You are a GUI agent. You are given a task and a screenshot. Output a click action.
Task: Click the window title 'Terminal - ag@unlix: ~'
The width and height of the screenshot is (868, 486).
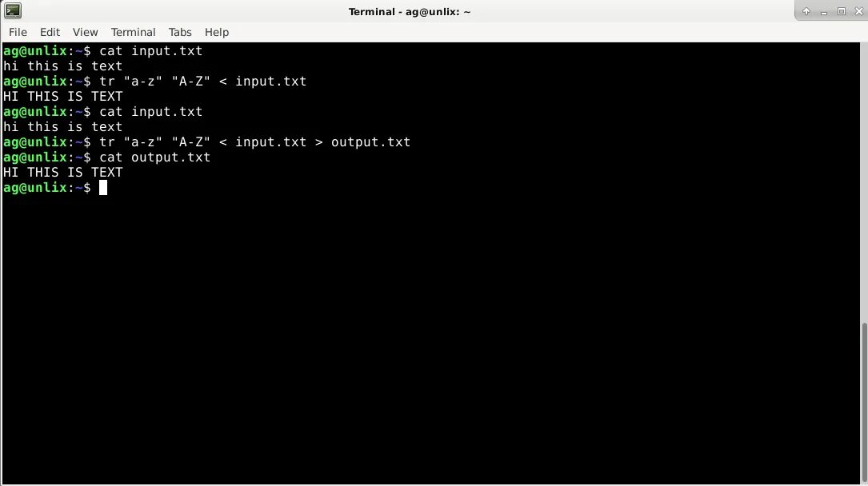(410, 12)
